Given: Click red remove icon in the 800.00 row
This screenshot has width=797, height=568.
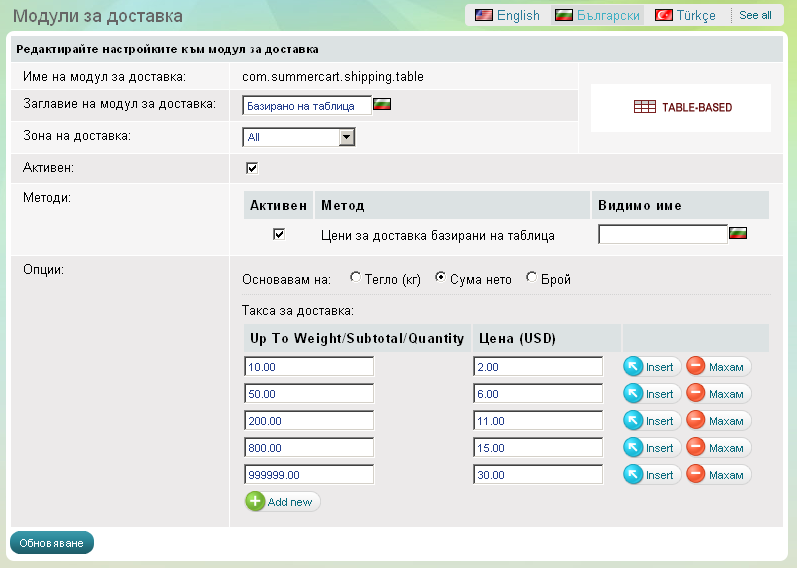Looking at the screenshot, I should [x=696, y=448].
